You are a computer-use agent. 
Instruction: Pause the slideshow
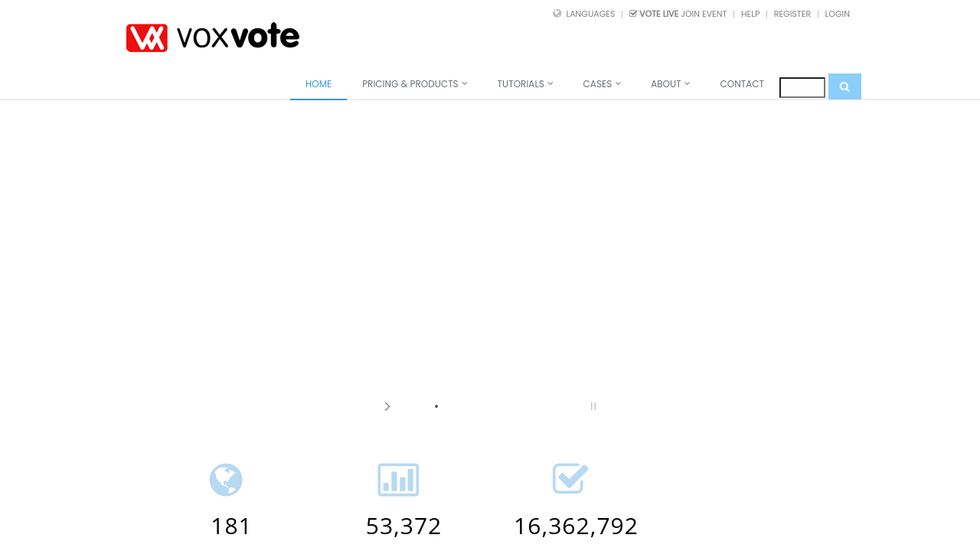(593, 406)
